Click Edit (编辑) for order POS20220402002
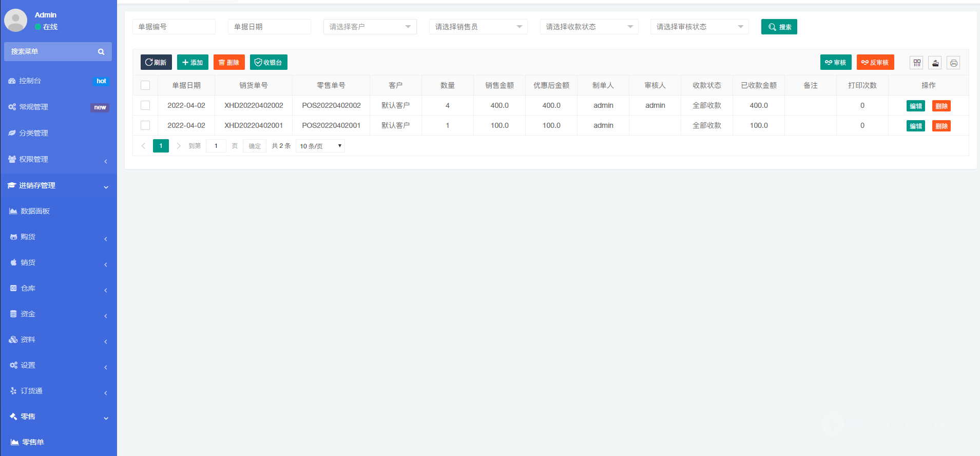The width and height of the screenshot is (980, 456). 915,106
